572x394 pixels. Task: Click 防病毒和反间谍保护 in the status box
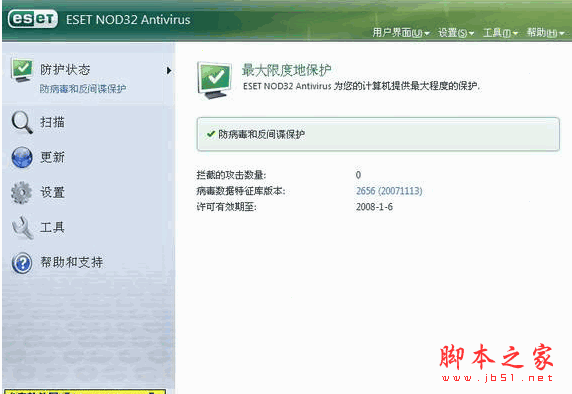(262, 134)
